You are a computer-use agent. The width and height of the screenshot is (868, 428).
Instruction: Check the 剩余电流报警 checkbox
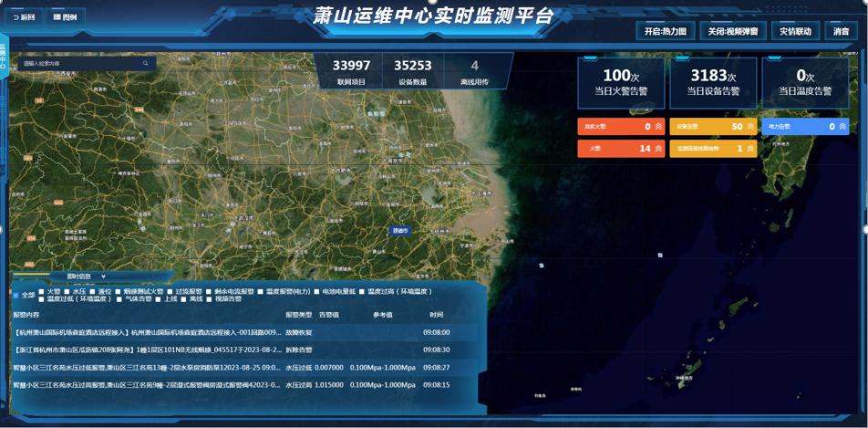[208, 291]
